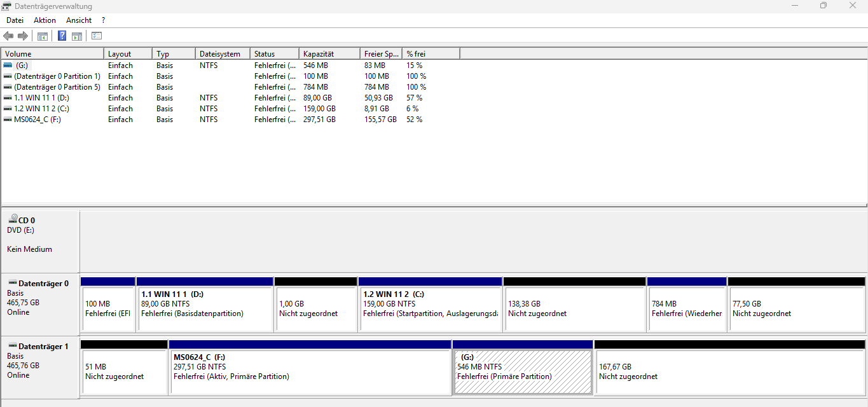Screen dimensions: 868x407
Task: Click drive icon of Datenträger 0 Partition 1 row
Action: (x=8, y=76)
